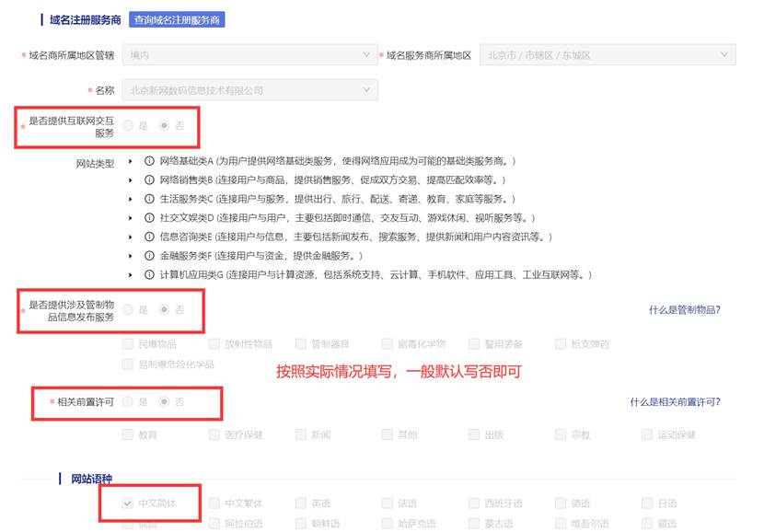Click info icon beside 社交文娱类D

(x=150, y=218)
